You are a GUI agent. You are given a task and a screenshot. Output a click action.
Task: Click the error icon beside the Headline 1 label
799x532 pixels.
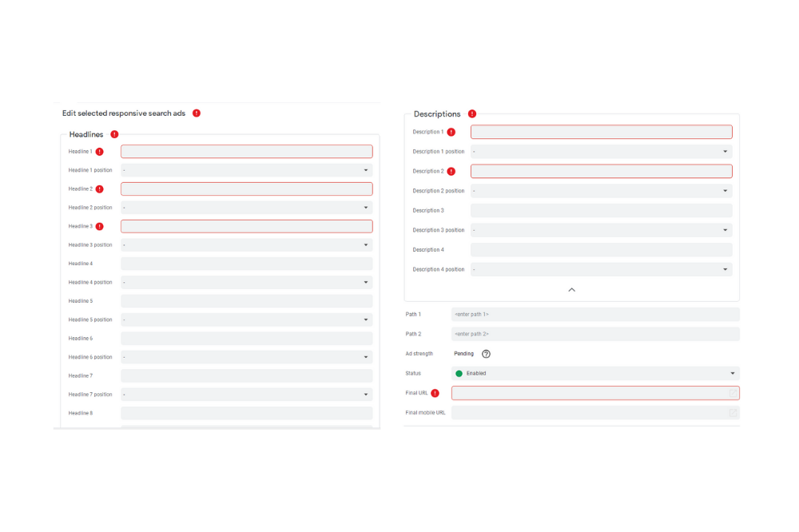point(100,152)
